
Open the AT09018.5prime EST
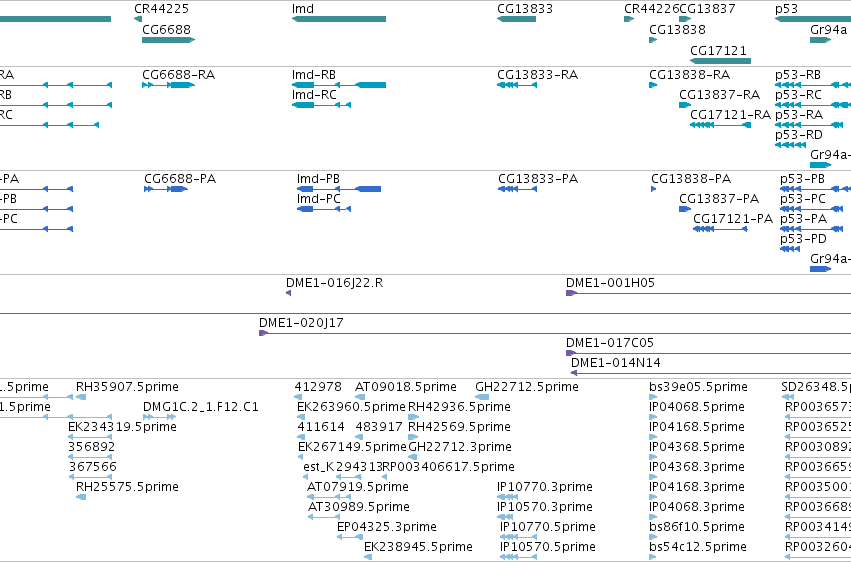tap(359, 397)
